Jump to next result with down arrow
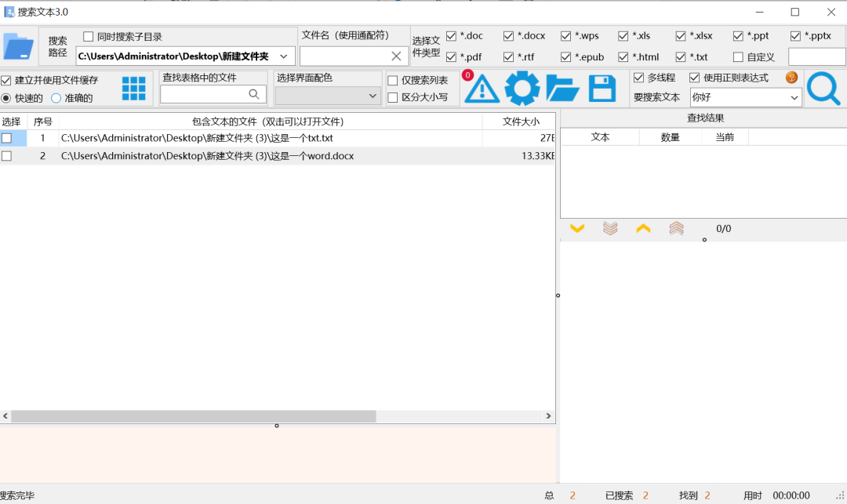 pyautogui.click(x=577, y=229)
